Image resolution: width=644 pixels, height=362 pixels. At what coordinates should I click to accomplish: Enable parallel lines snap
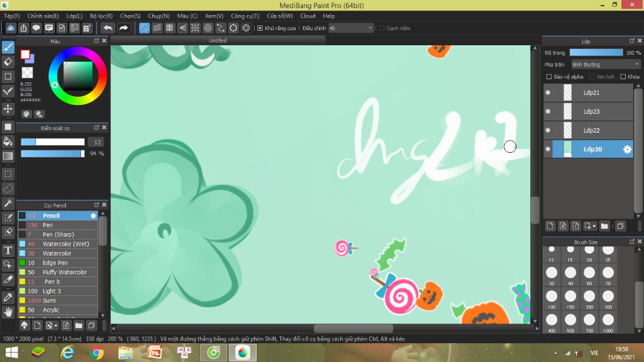(x=157, y=28)
